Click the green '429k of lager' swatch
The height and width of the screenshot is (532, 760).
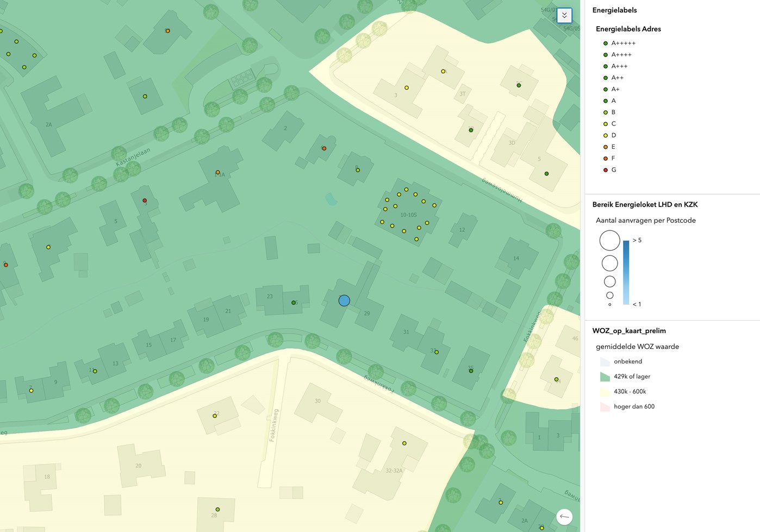coord(605,377)
